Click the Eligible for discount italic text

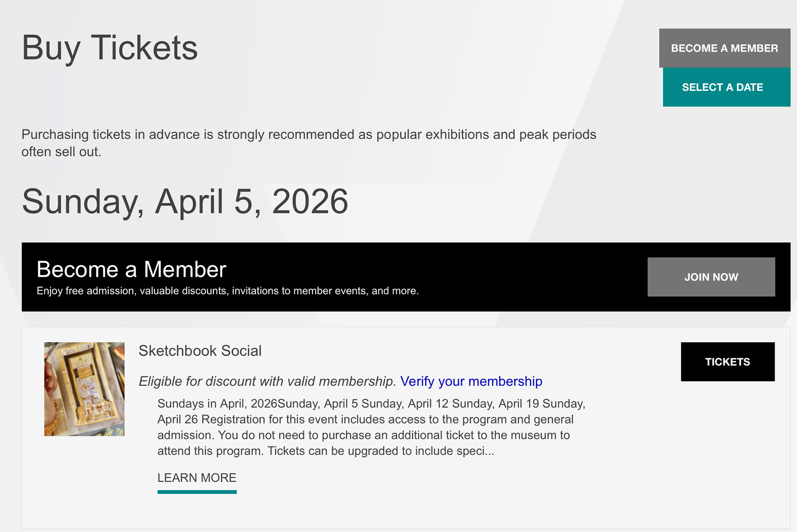[267, 381]
